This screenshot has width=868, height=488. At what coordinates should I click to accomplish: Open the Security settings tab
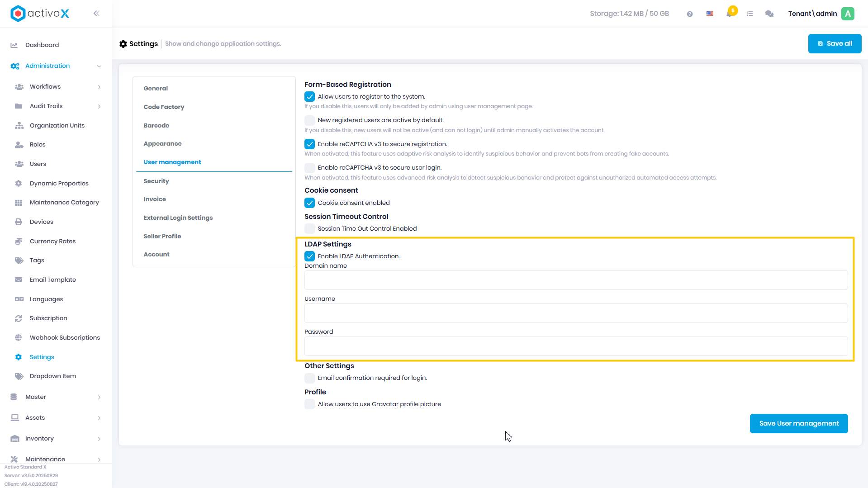(x=156, y=181)
